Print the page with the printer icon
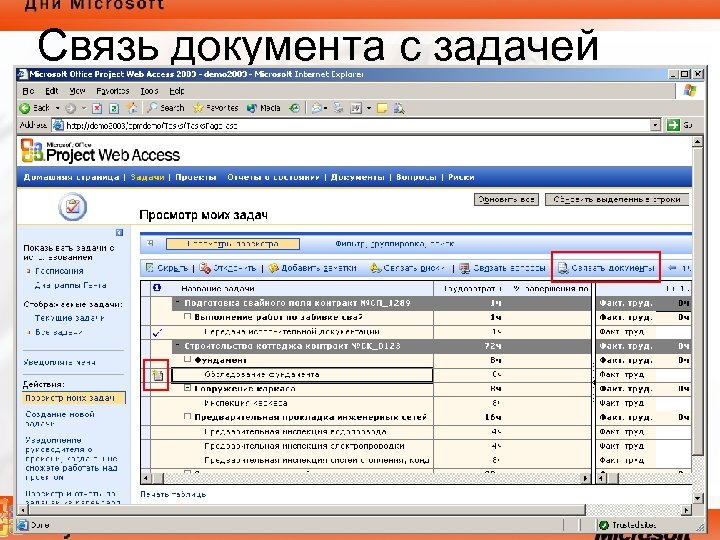Image resolution: width=720 pixels, height=540 pixels. point(338,108)
